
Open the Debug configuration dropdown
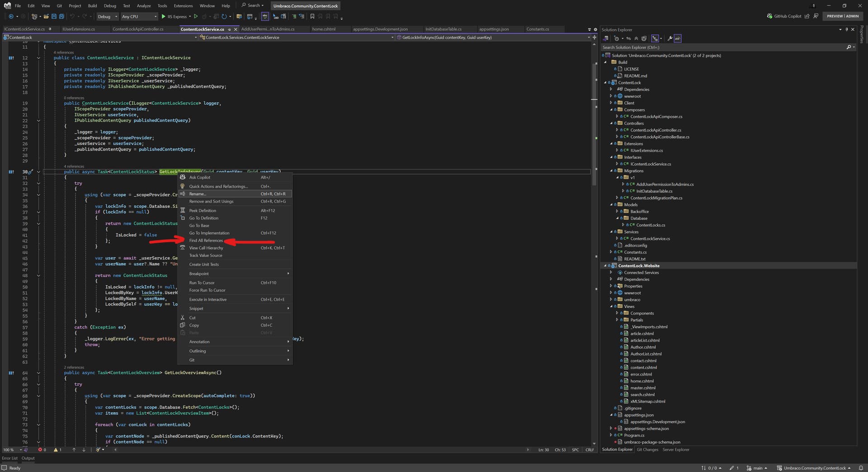coord(108,16)
